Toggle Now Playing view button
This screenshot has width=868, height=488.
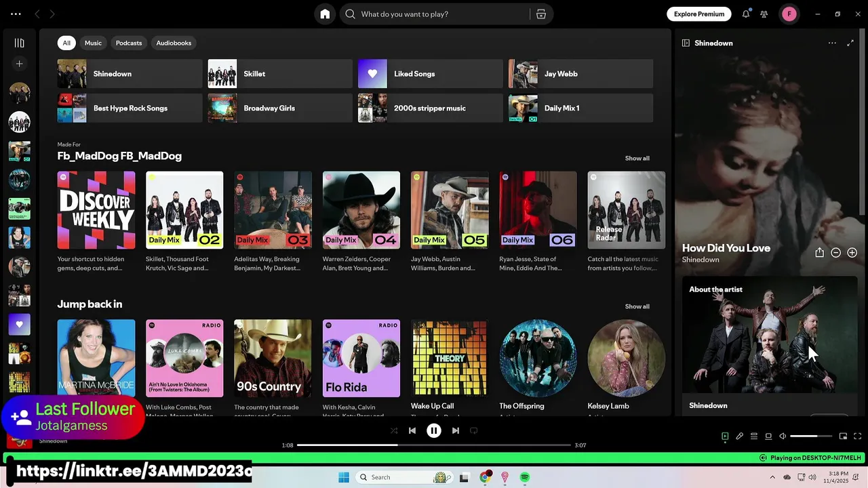click(x=725, y=436)
